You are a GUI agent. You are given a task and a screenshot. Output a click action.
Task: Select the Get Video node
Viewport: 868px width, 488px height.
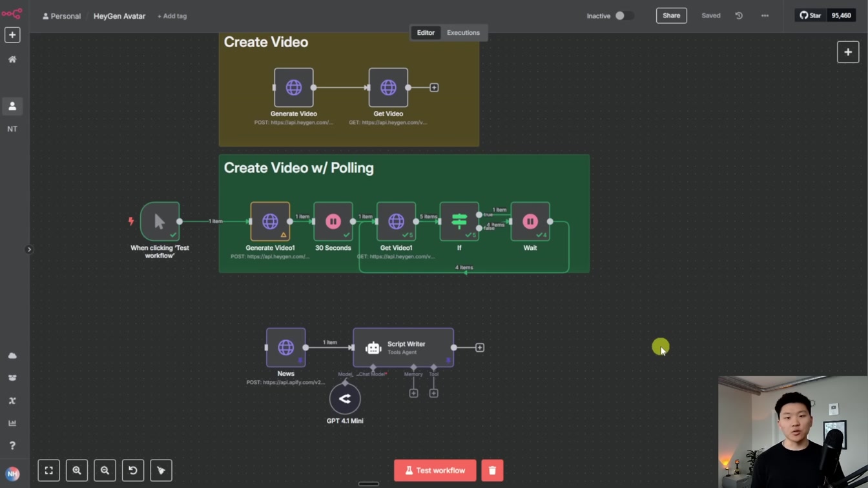click(388, 88)
